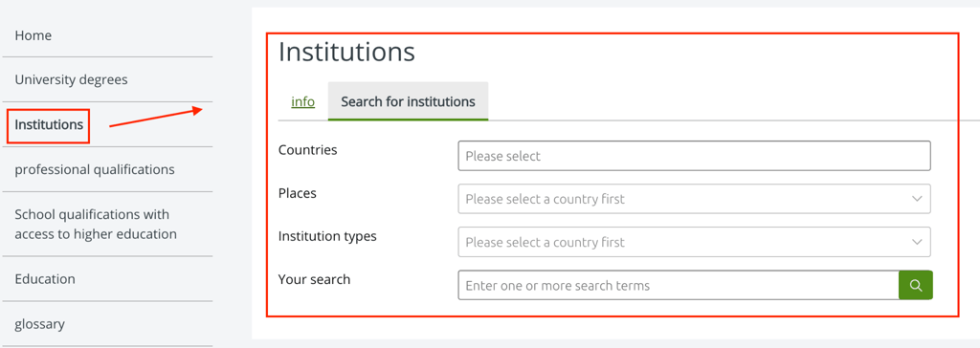Open School qualifications with access link
980x348 pixels.
click(96, 225)
